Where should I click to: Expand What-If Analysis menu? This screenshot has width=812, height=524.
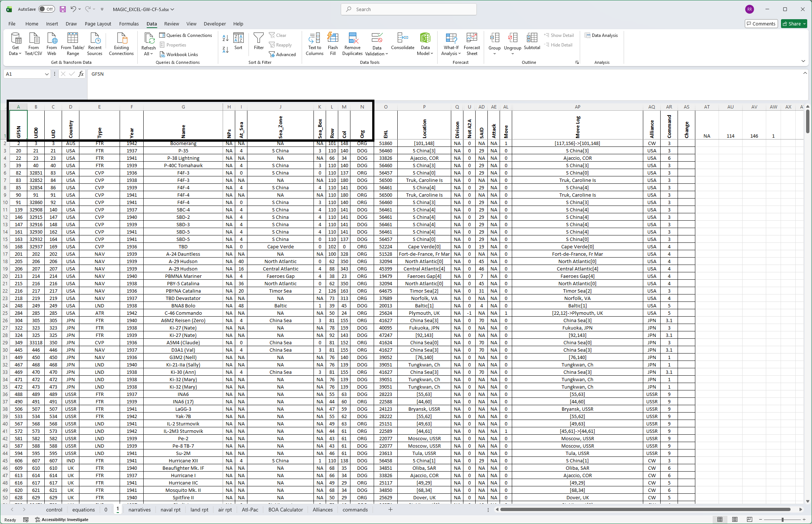(x=451, y=51)
